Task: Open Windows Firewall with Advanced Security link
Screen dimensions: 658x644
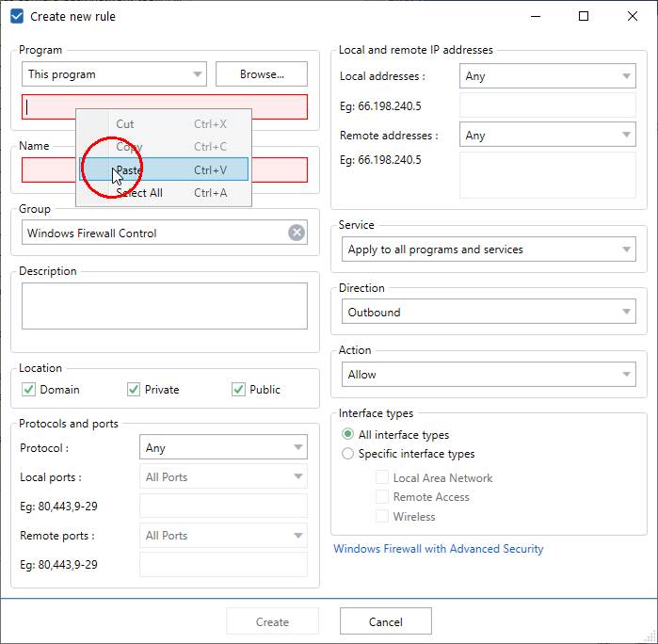Action: pyautogui.click(x=439, y=549)
